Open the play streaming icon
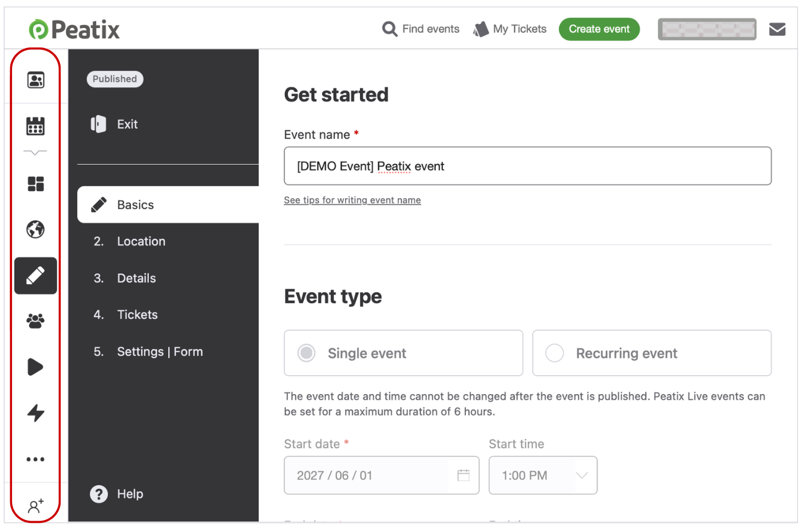 pos(35,367)
